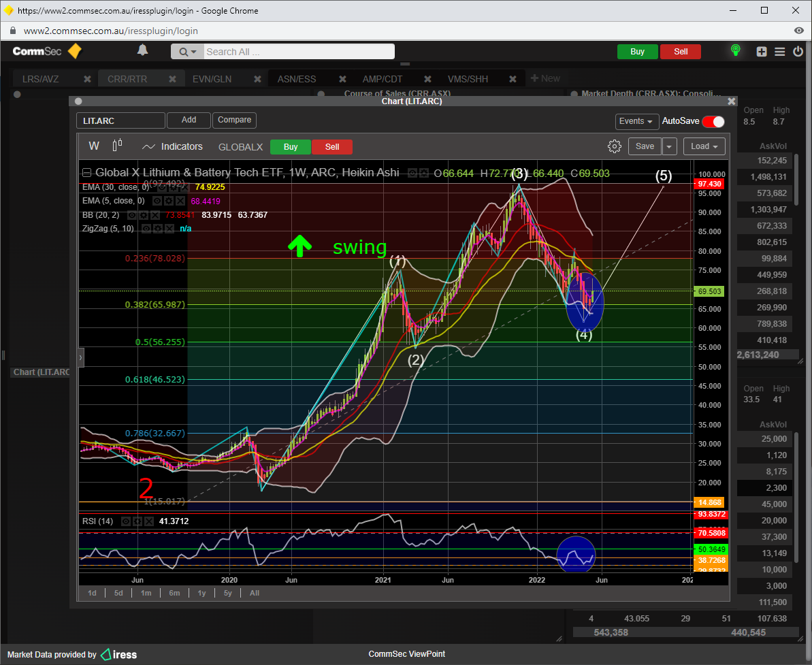
Task: Click the power logout icon
Action: click(x=798, y=51)
